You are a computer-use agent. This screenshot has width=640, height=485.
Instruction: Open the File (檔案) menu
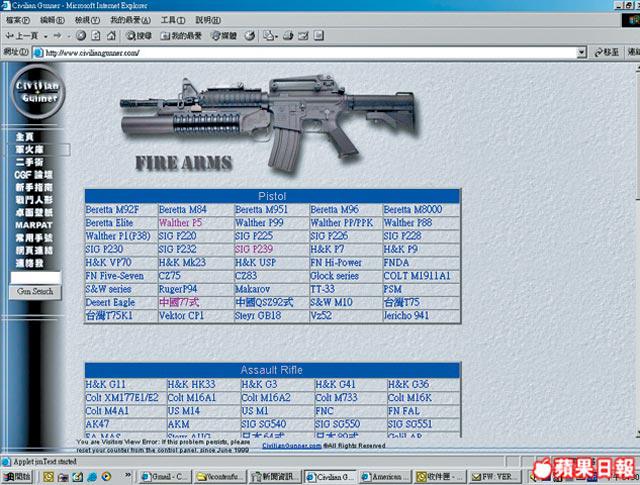18,20
